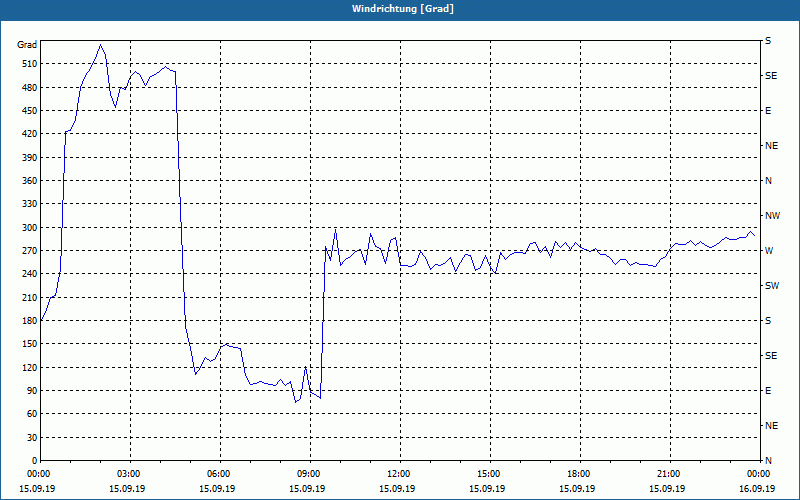
Task: Select the 450 y-axis label
Action: point(30,111)
